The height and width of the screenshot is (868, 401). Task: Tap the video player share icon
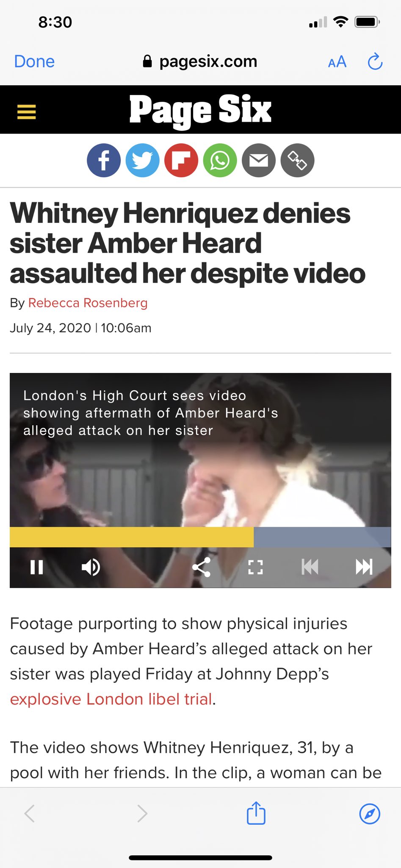coord(202,567)
